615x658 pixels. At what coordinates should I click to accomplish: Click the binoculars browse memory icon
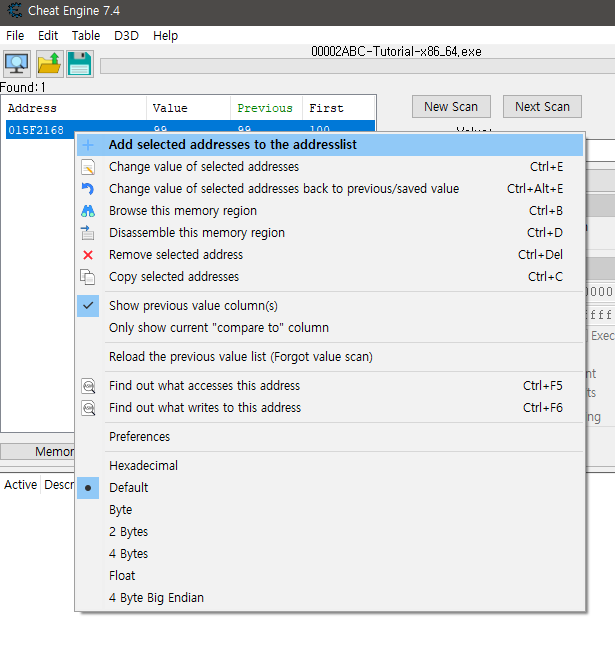click(x=88, y=211)
